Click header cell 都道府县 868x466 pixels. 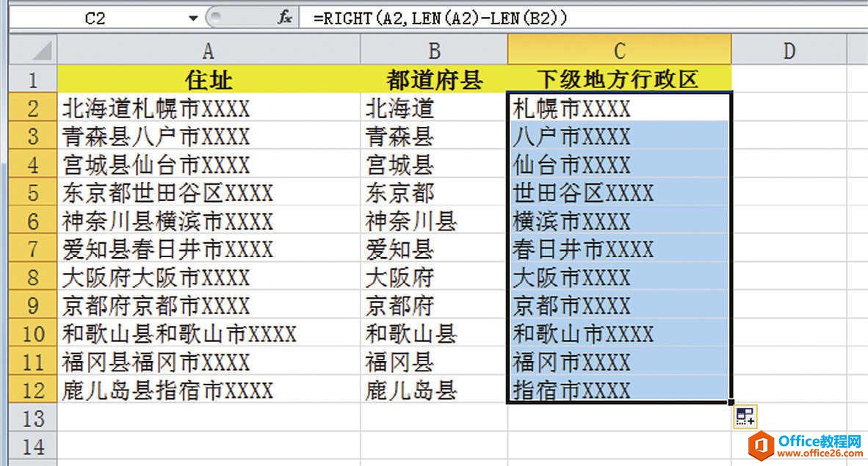[434, 79]
